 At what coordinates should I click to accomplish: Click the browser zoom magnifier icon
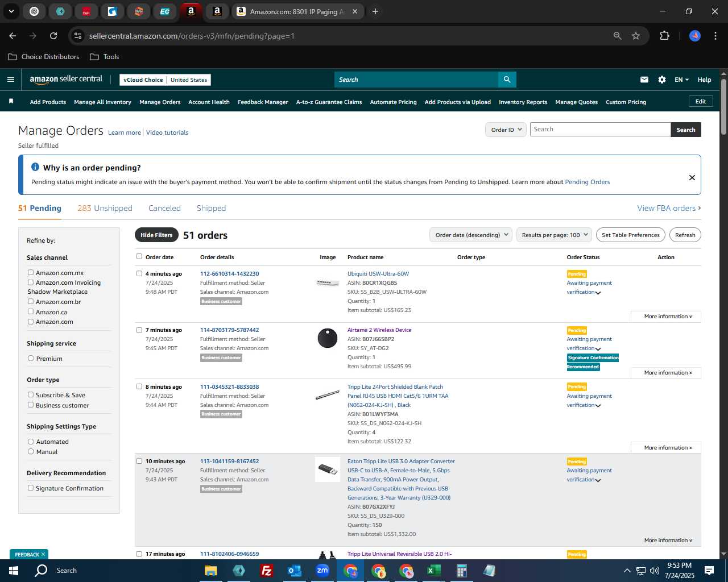pos(618,36)
